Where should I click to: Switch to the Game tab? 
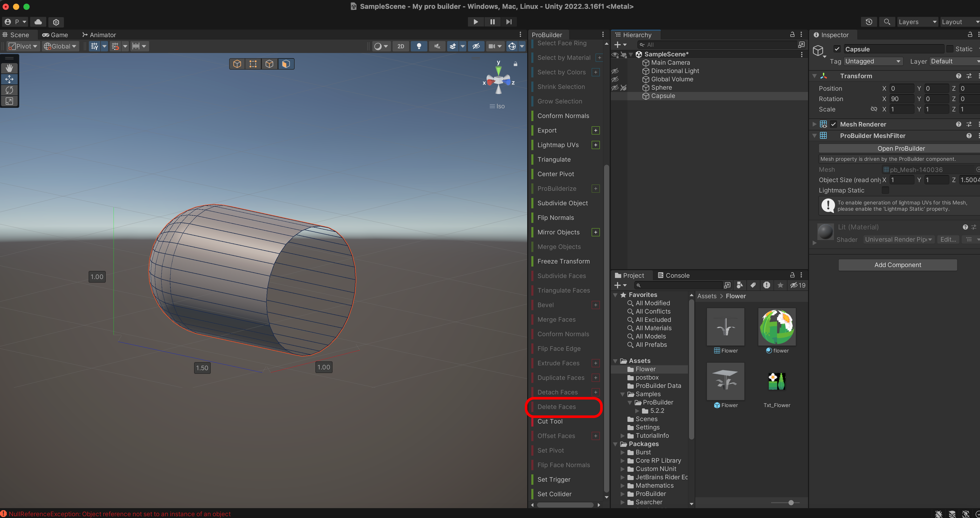[55, 35]
